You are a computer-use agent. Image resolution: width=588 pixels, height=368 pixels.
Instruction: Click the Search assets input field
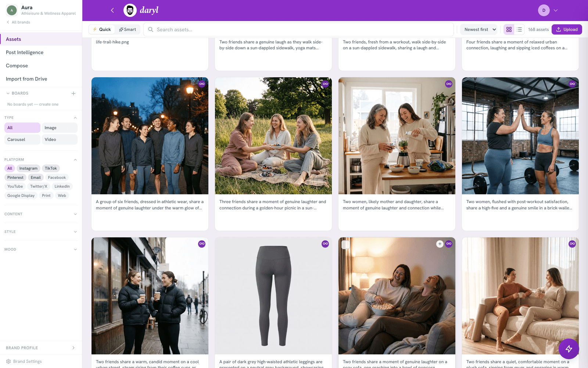[298, 29]
